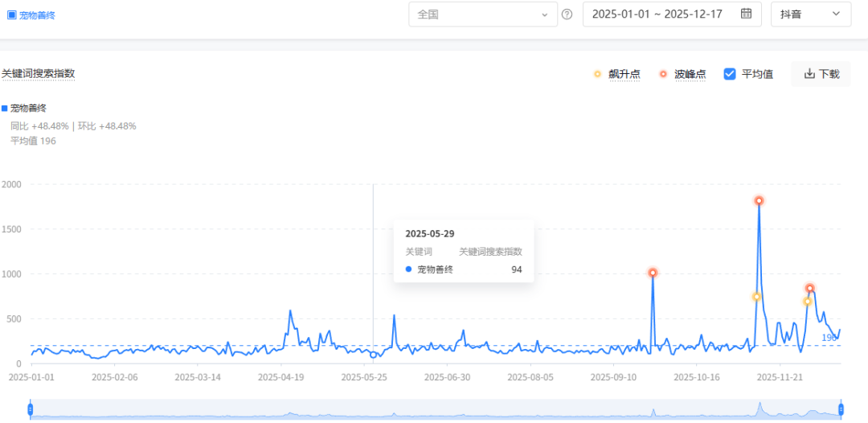Click the peak marker near 850
Viewport: 868px width, 423px height.
click(810, 288)
